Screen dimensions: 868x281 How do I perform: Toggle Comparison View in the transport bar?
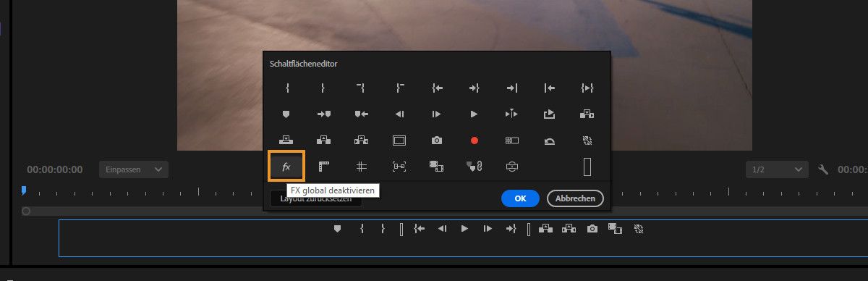tap(616, 229)
